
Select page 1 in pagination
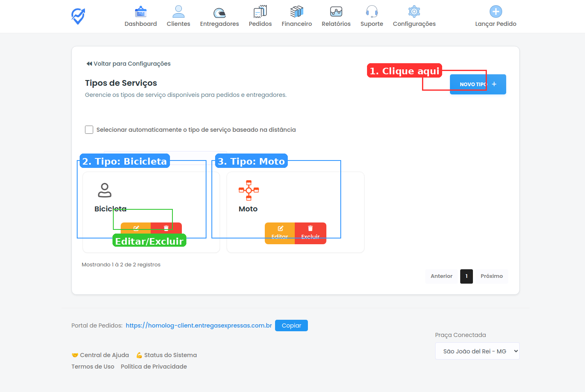point(466,276)
